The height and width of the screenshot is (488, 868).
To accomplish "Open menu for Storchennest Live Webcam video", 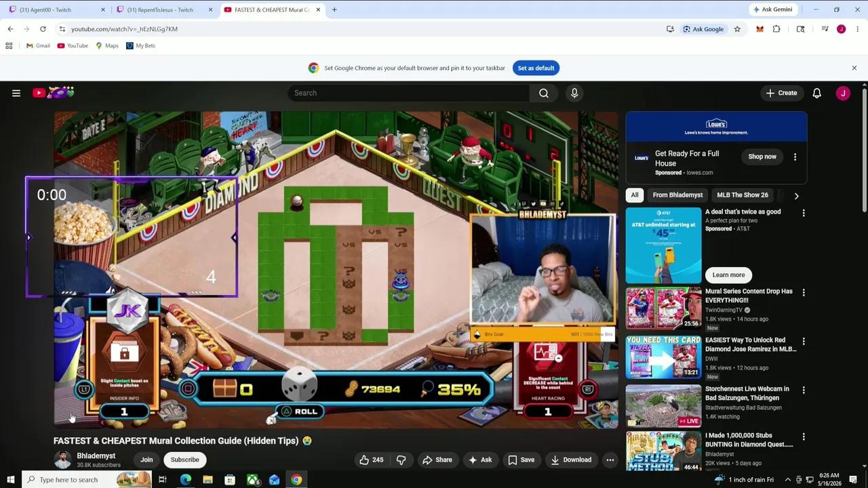I will click(x=804, y=390).
